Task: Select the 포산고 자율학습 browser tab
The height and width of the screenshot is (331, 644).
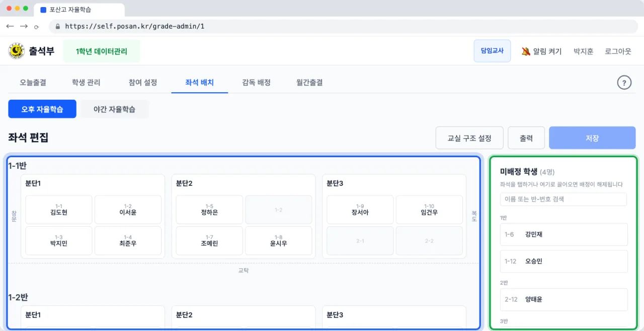Action: pos(79,10)
